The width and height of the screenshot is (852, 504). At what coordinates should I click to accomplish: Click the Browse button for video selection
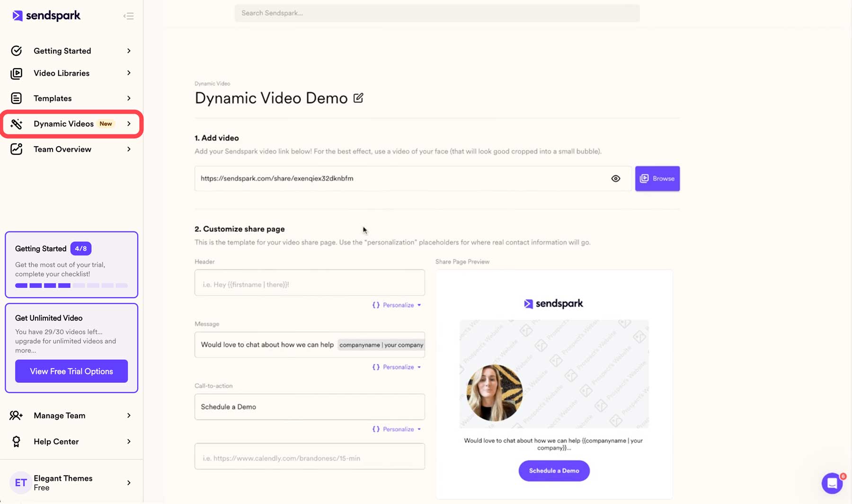tap(657, 178)
